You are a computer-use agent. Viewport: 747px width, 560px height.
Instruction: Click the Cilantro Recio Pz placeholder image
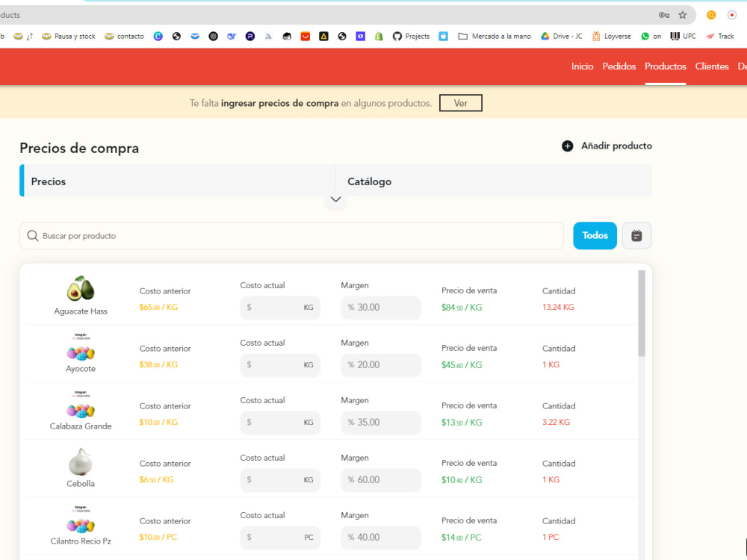pos(81,520)
